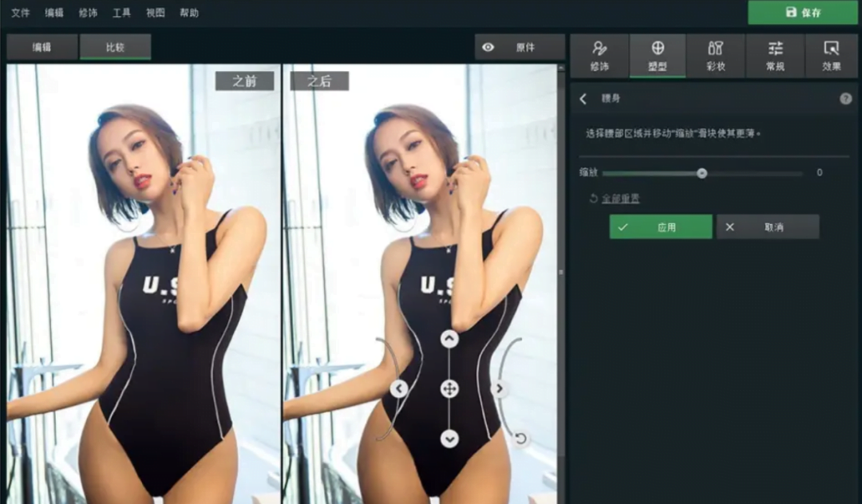Open the 常规 (General) adjustments icon
This screenshot has height=504, width=862.
click(x=774, y=56)
